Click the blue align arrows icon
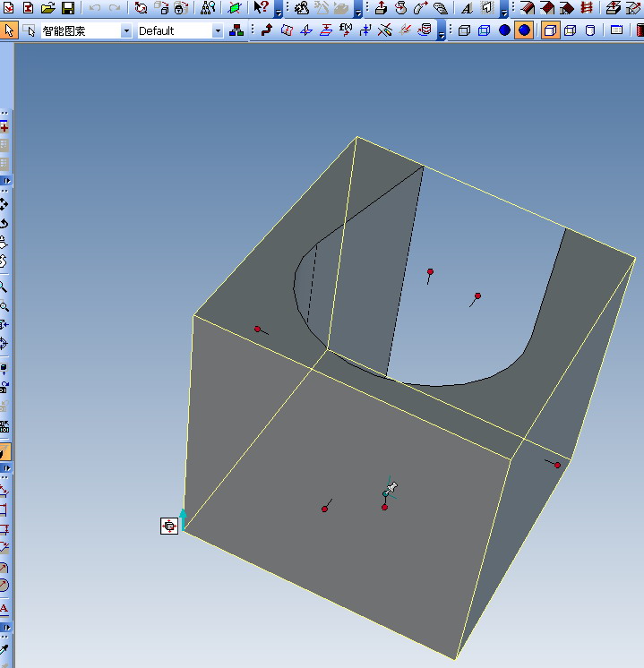 [365, 30]
